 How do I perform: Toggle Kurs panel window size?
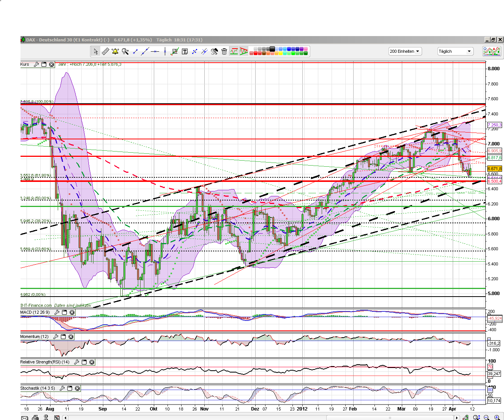44,65
